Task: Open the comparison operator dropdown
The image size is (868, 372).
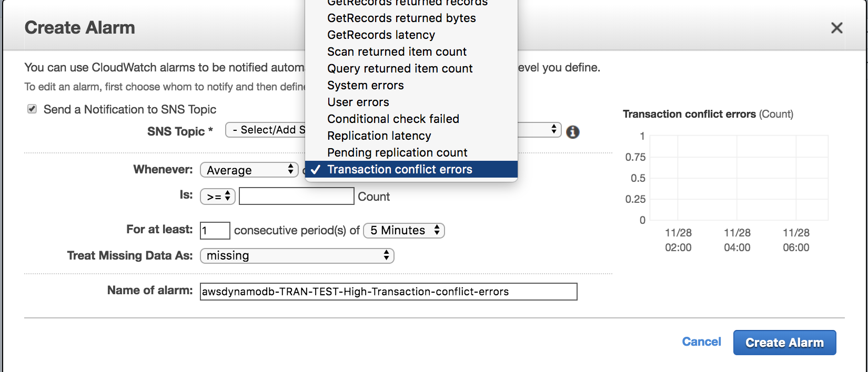Action: tap(218, 197)
